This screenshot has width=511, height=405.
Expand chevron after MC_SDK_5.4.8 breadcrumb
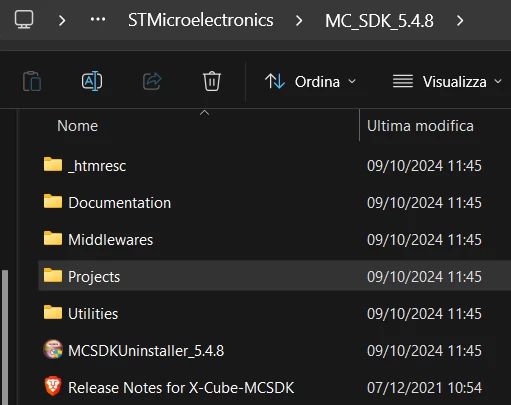coord(460,21)
